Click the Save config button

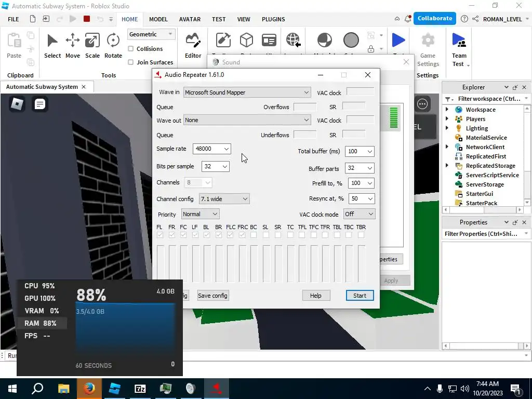pyautogui.click(x=212, y=296)
